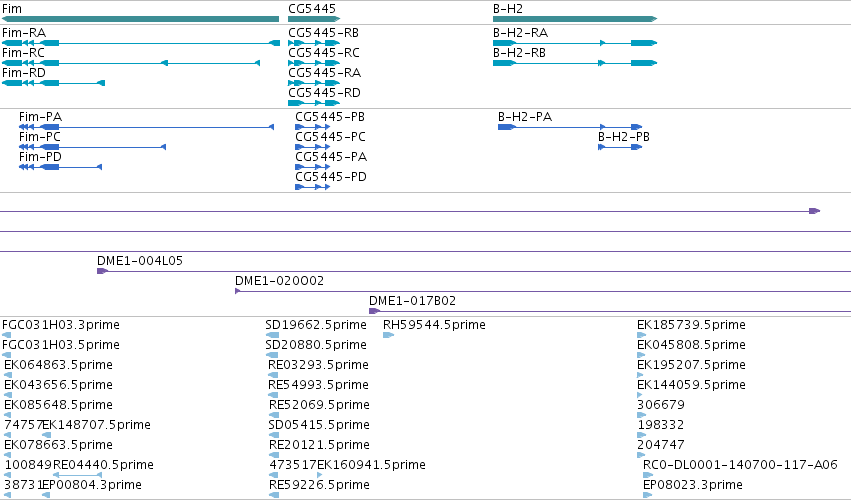This screenshot has height=500, width=851.
Task: Click the Fim-PA protein feature
Action: click(x=146, y=127)
